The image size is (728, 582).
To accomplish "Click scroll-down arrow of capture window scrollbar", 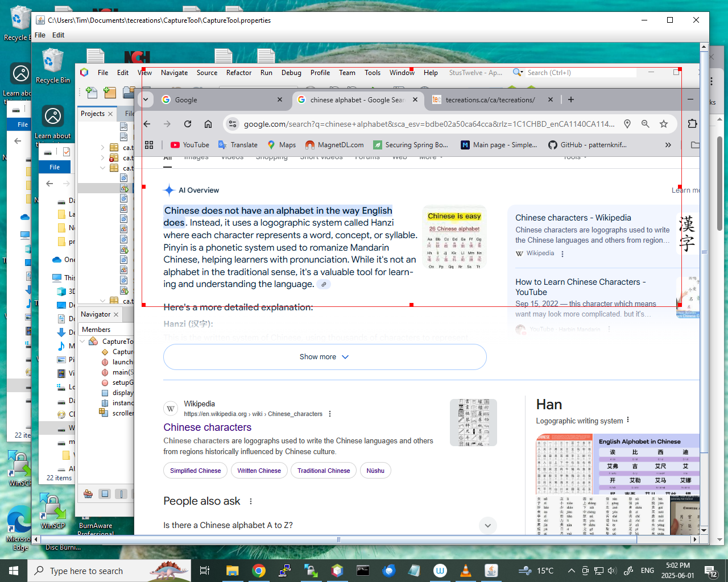I will 704,530.
